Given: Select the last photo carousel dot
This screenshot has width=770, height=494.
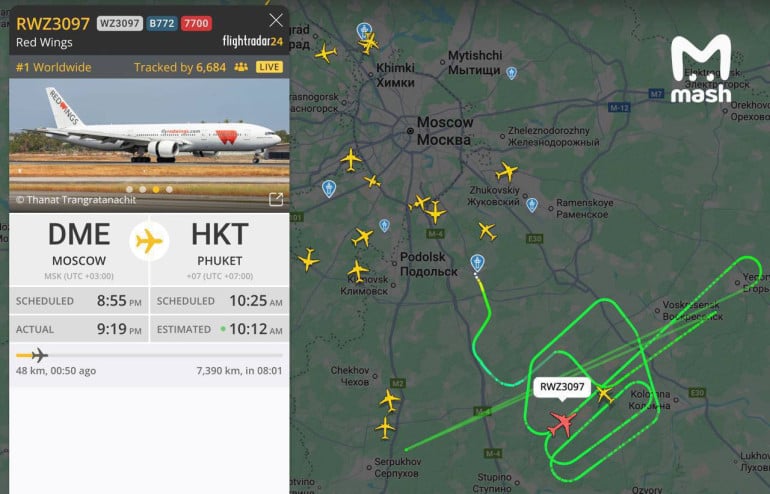Looking at the screenshot, I should tap(169, 189).
